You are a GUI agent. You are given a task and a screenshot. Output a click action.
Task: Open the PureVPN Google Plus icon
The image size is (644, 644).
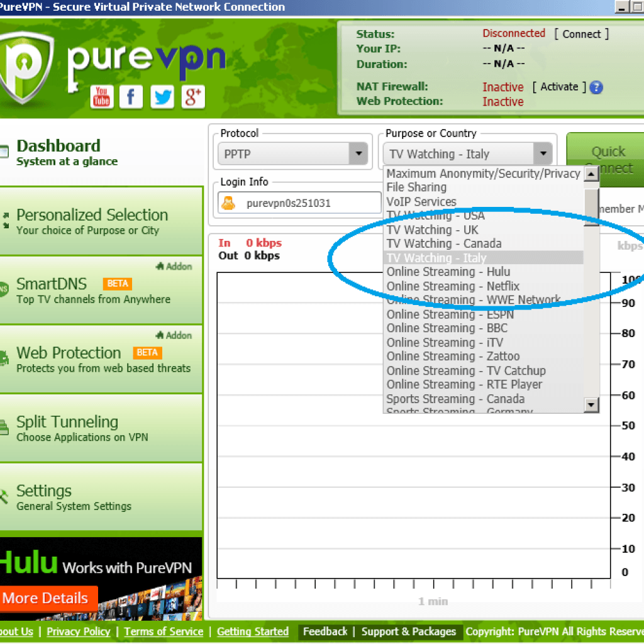pyautogui.click(x=193, y=97)
